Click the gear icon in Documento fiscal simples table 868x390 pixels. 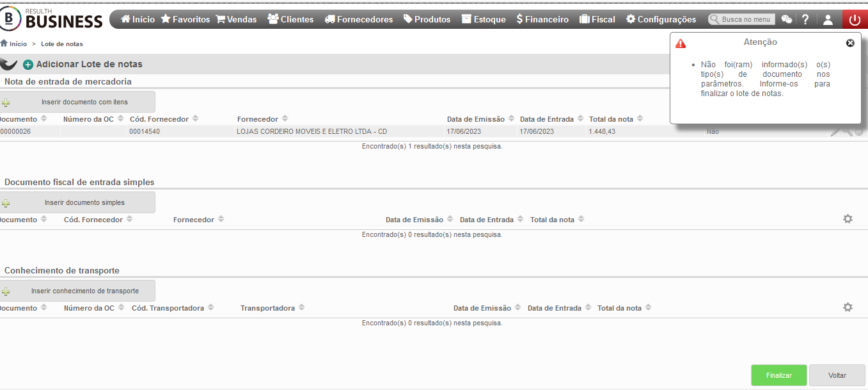click(x=848, y=219)
